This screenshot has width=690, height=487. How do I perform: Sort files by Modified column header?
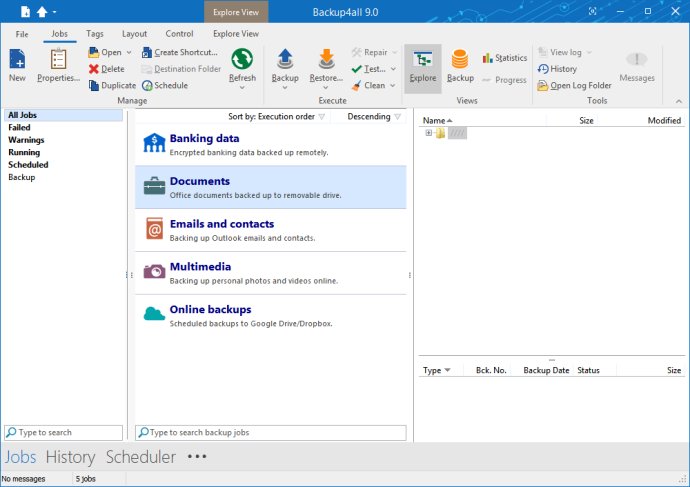(x=664, y=121)
